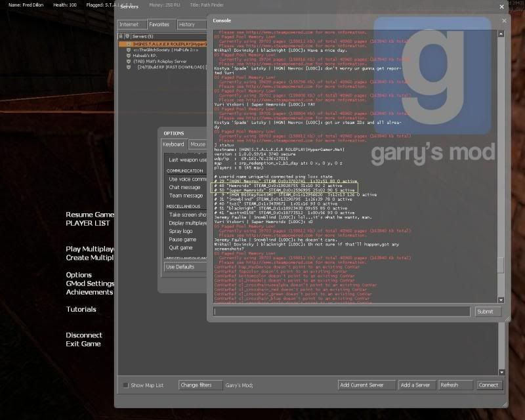Click the server list scroll-down arrow
The height and width of the screenshot is (420, 525).
pos(501,372)
